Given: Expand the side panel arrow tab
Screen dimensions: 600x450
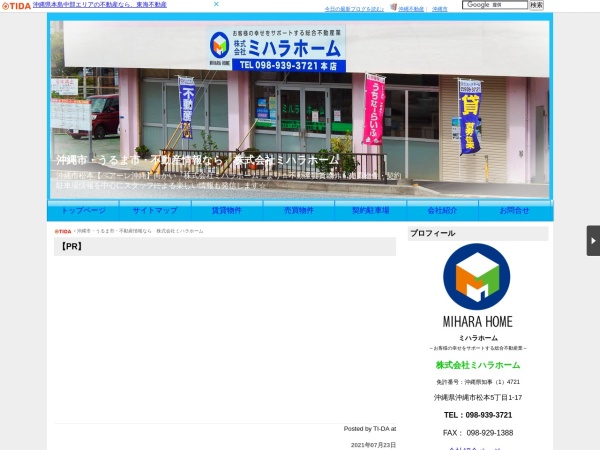Looking at the screenshot, I should click(x=593, y=241).
